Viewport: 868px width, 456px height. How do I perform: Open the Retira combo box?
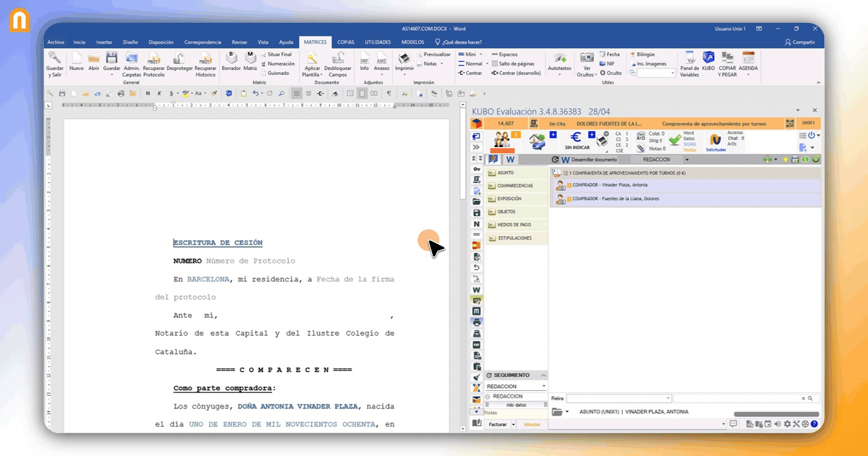point(618,398)
